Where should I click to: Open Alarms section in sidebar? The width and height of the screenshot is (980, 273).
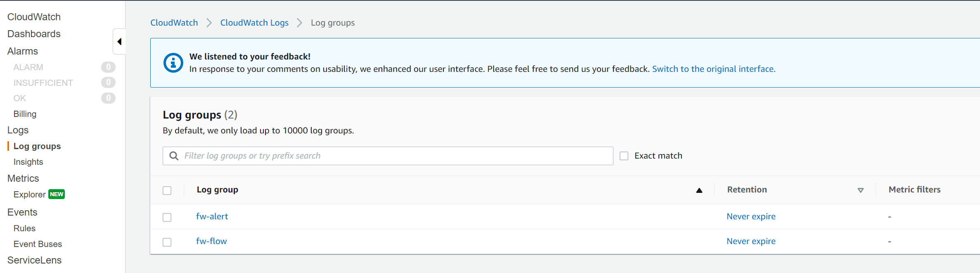coord(23,51)
